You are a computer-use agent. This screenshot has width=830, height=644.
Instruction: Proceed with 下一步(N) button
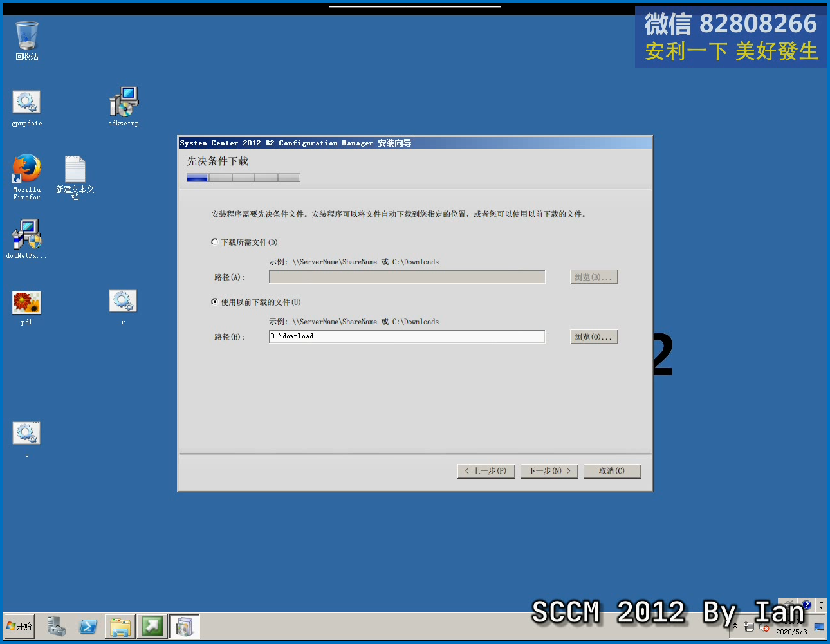[549, 471]
